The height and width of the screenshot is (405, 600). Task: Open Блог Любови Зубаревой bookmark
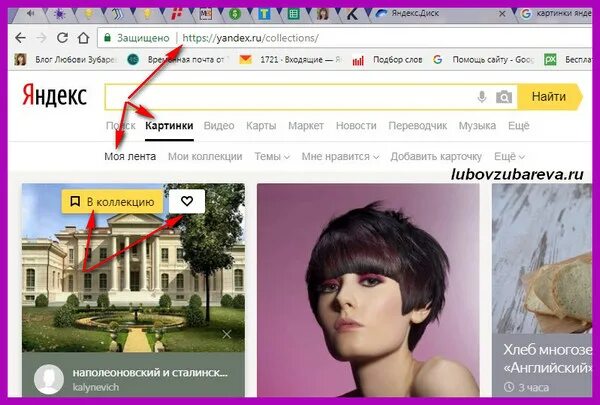click(66, 60)
